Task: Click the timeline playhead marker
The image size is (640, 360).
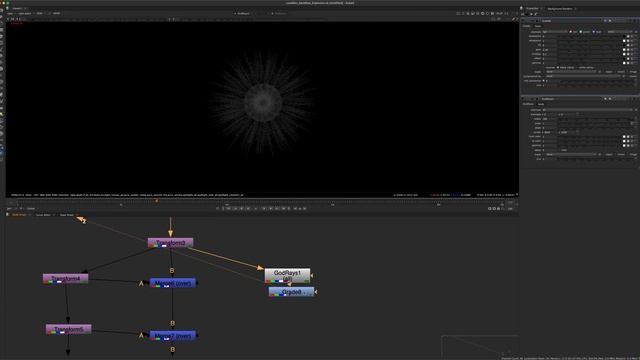Action: click(156, 200)
